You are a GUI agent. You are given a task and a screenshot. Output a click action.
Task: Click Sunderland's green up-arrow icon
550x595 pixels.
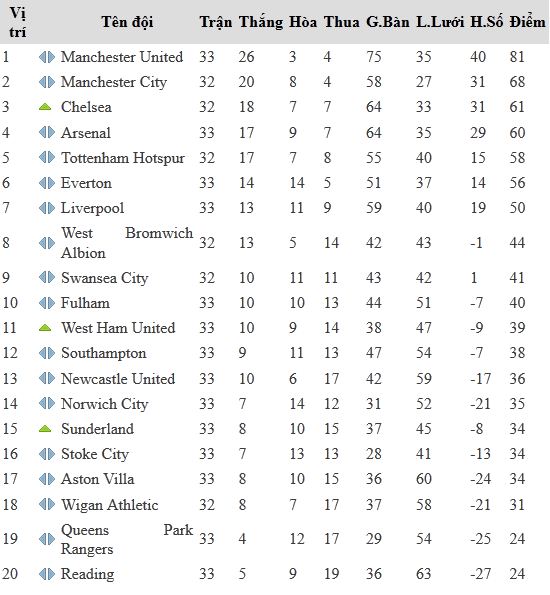tap(45, 429)
